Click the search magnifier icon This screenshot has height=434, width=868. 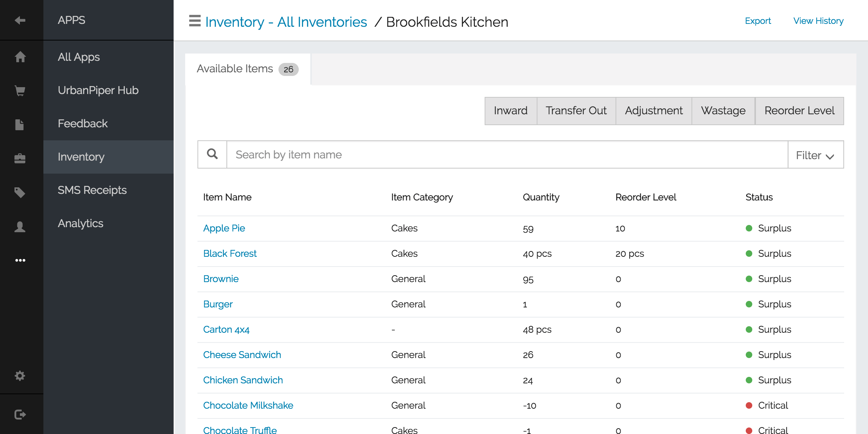click(212, 154)
